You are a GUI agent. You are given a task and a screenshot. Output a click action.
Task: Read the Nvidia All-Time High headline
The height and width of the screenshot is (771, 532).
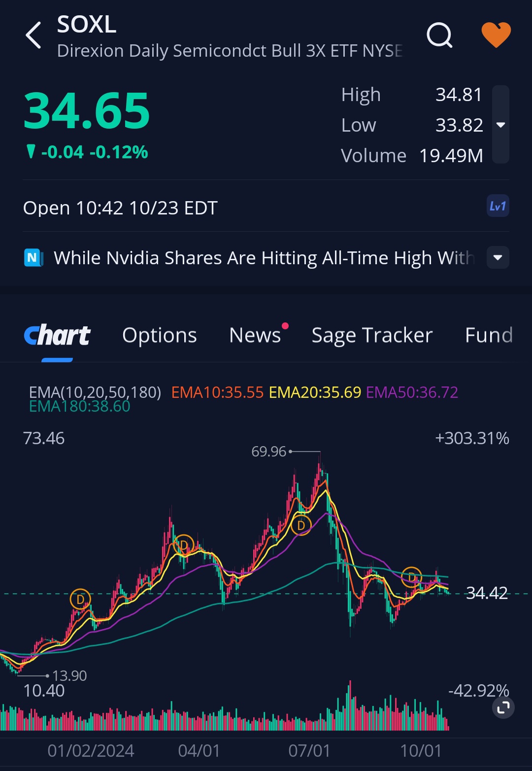(x=264, y=258)
